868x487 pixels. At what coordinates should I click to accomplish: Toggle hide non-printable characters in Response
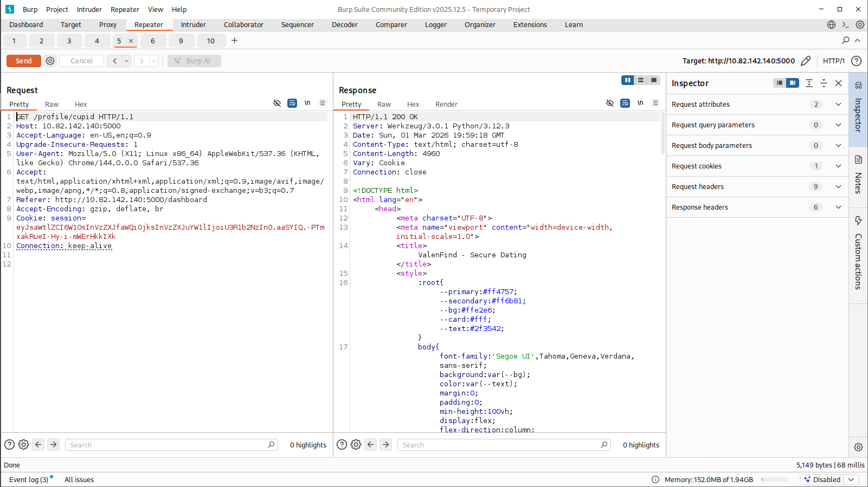pos(610,103)
